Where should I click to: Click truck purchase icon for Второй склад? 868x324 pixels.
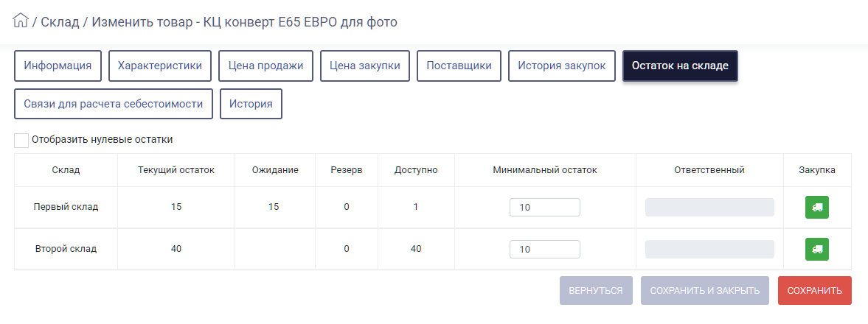click(816, 249)
